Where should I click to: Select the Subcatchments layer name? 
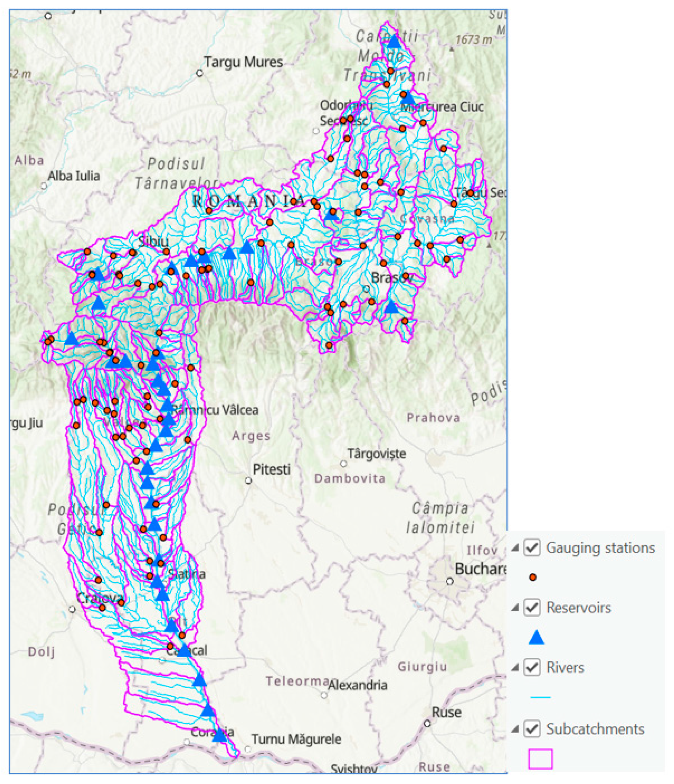595,729
